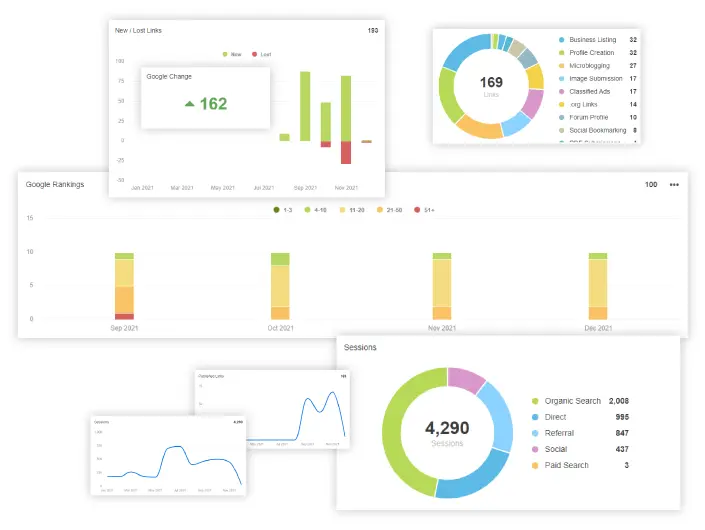Viewport: 705px width, 530px height.
Task: Click the Forum Profile legend dot
Action: tap(562, 117)
